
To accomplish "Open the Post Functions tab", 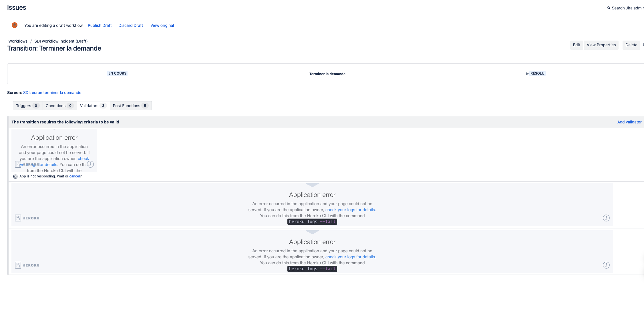I will [x=131, y=106].
